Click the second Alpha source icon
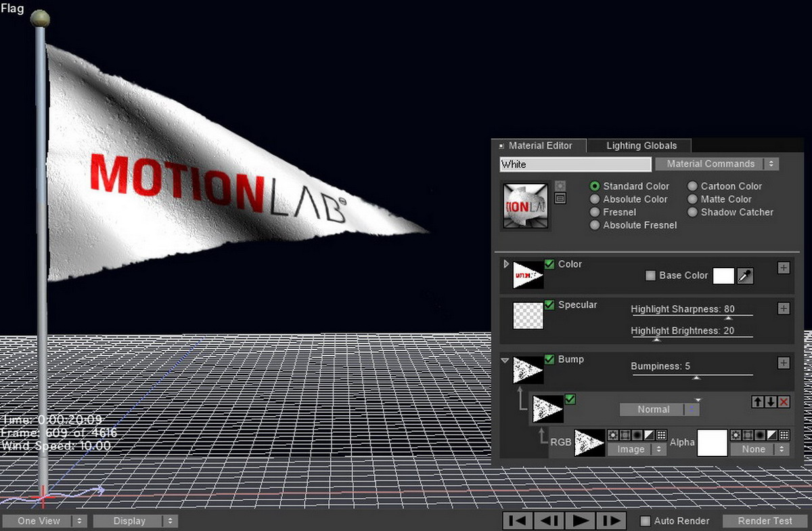The image size is (812, 531). (x=748, y=435)
